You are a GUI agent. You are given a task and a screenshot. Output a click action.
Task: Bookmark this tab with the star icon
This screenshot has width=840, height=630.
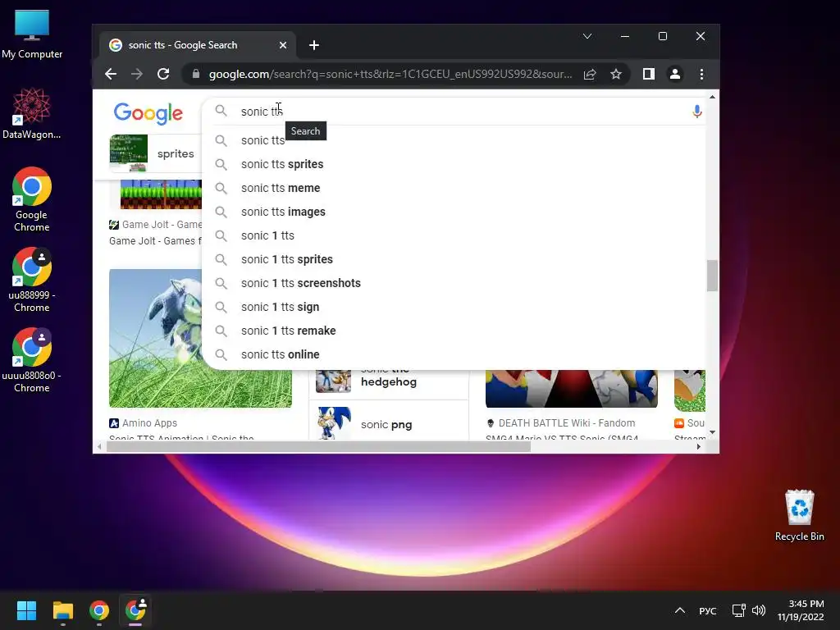pyautogui.click(x=616, y=74)
